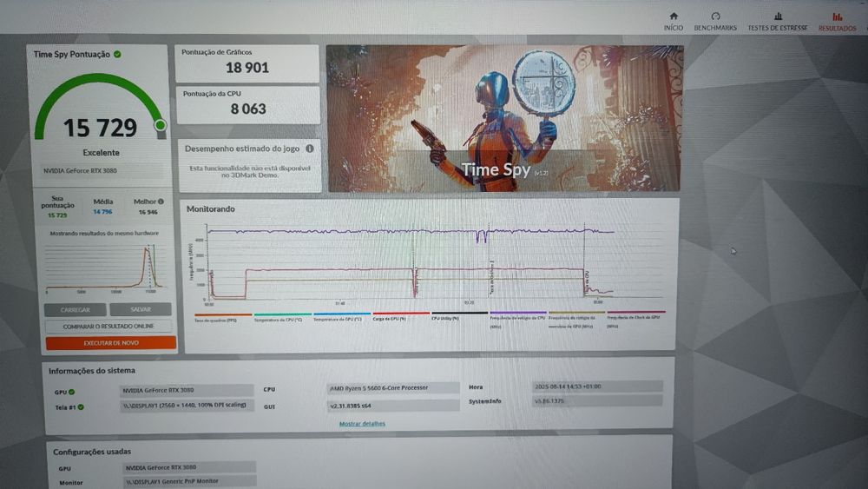
Task: Toggle the blue Temperatura da GPU legend line
Action: click(x=341, y=314)
